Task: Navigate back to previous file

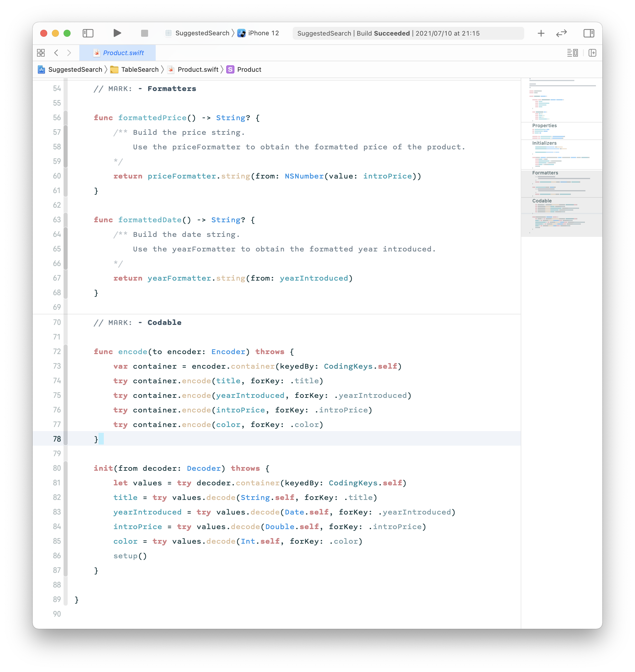Action: [56, 53]
